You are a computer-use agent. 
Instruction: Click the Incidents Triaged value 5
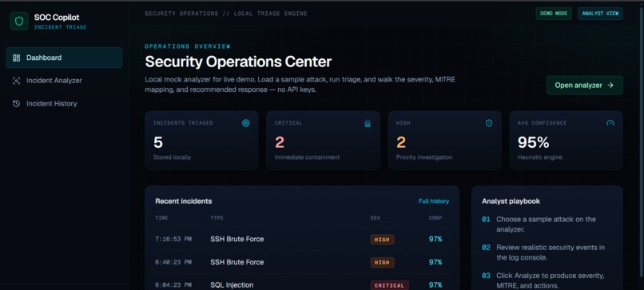point(158,142)
